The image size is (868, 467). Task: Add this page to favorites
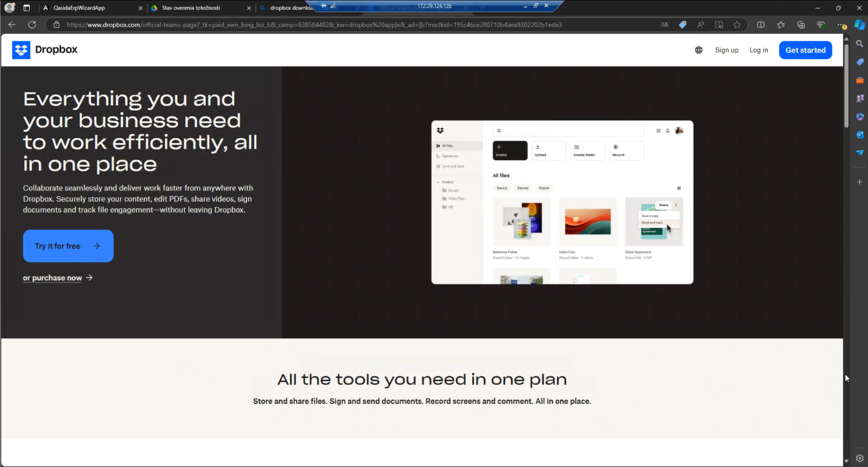tap(737, 25)
